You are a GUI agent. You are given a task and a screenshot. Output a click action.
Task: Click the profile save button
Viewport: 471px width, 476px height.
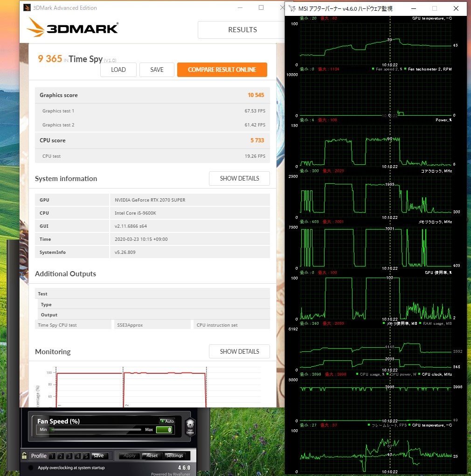coord(99,455)
